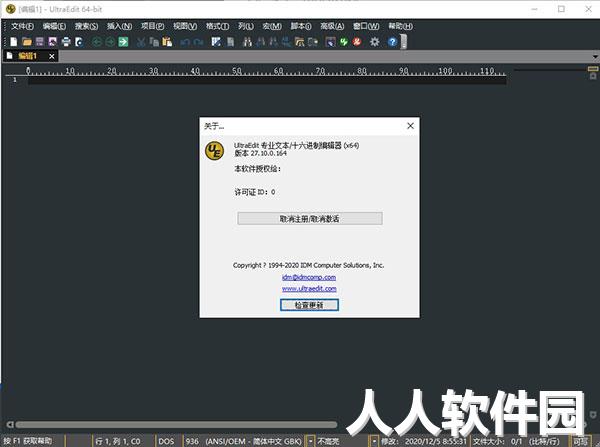Open the 帮助(H) menu
This screenshot has height=447, width=600.
400,26
